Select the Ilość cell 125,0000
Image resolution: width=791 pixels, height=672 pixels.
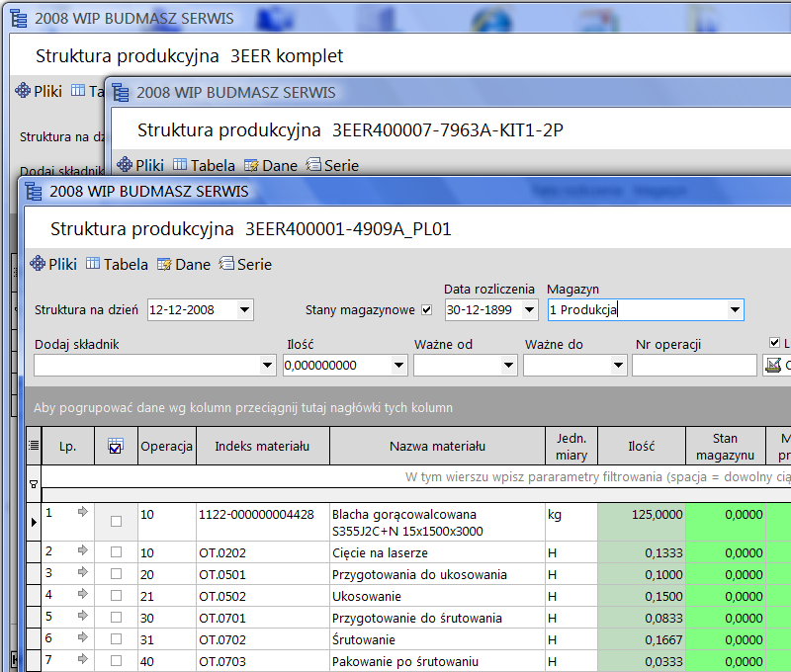tap(642, 522)
